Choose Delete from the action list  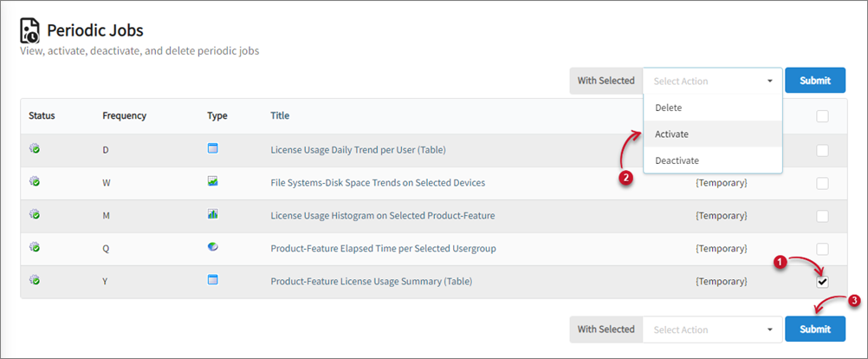pos(669,108)
